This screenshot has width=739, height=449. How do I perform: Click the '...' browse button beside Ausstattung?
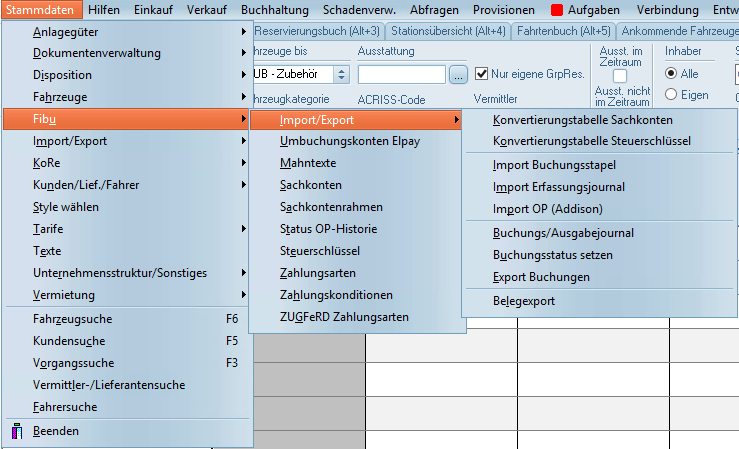458,74
